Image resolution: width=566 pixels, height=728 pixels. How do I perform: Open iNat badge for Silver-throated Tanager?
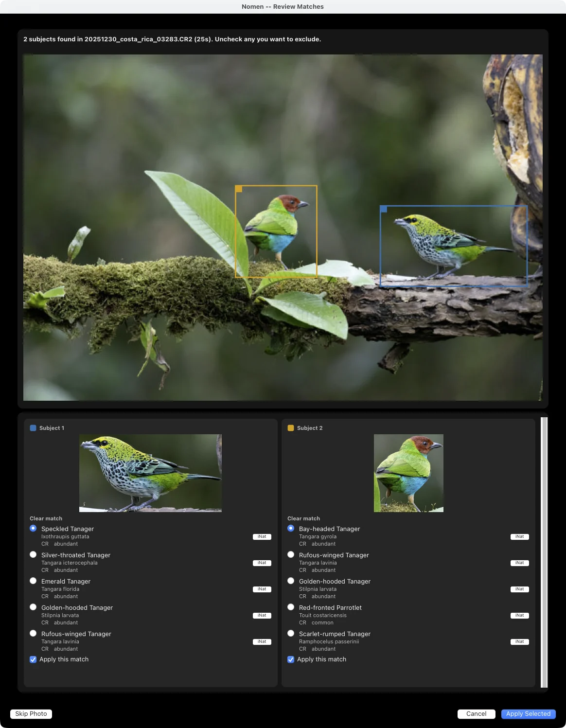pyautogui.click(x=262, y=563)
